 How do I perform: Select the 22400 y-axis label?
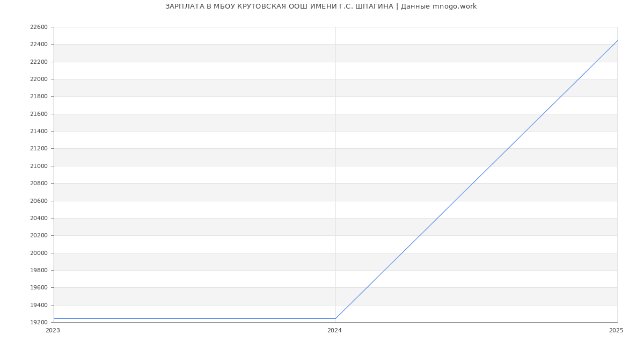tap(39, 45)
